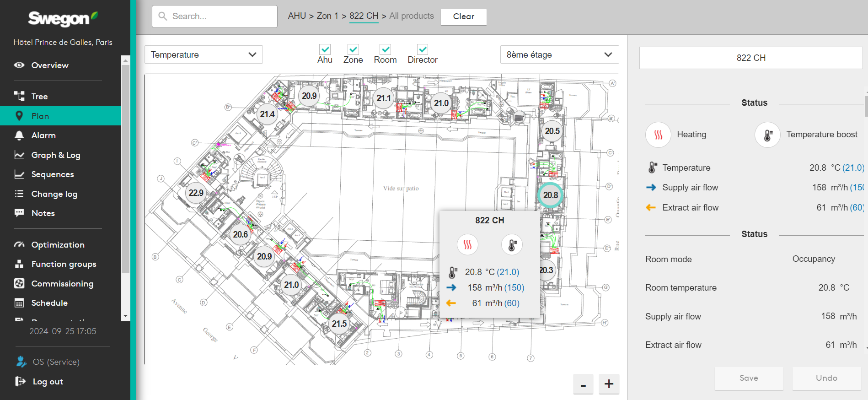Click the Log out icon
This screenshot has width=868, height=400.
point(20,381)
